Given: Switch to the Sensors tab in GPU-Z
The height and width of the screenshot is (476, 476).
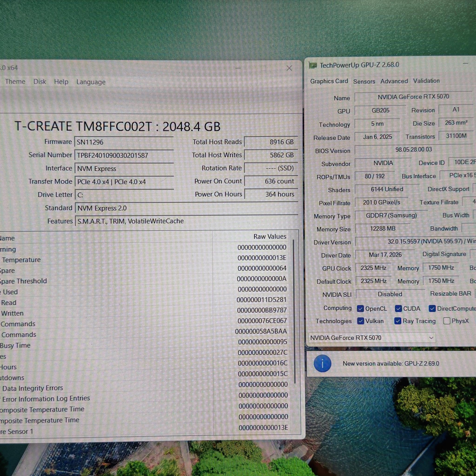Looking at the screenshot, I should 364,82.
